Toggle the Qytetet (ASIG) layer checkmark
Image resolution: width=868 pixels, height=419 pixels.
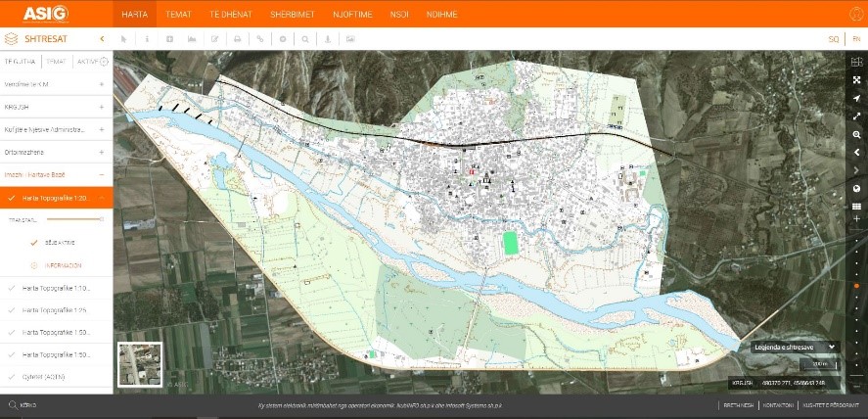click(x=12, y=376)
